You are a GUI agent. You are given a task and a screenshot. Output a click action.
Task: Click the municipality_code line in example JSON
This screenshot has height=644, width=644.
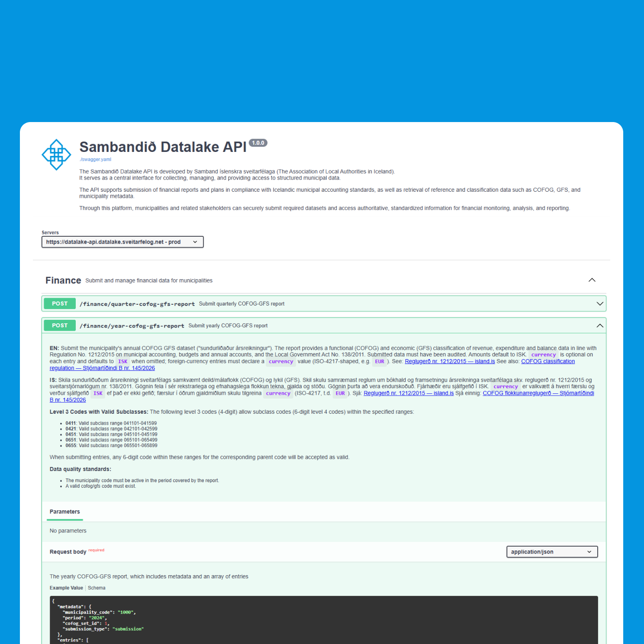99,612
